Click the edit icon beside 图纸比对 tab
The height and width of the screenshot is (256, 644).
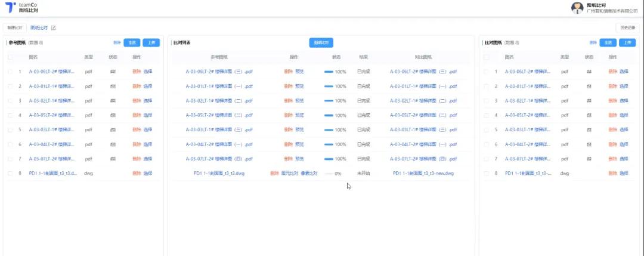pyautogui.click(x=54, y=27)
